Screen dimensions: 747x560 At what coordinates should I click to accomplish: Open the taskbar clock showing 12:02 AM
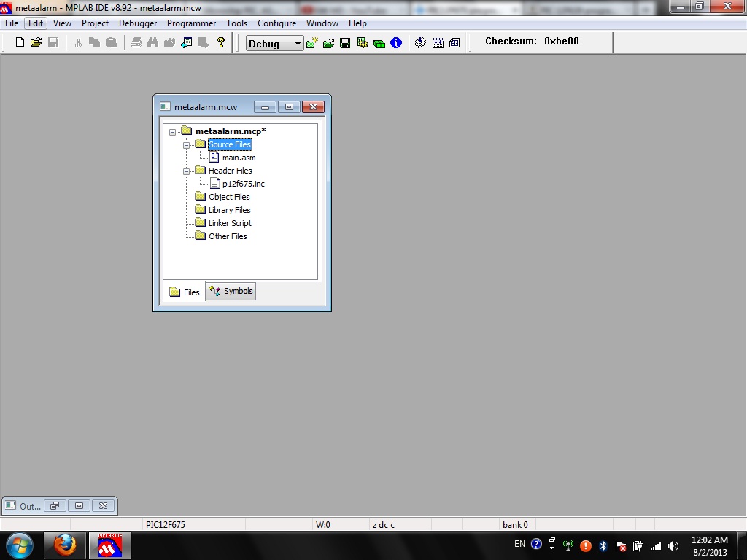pyautogui.click(x=709, y=546)
